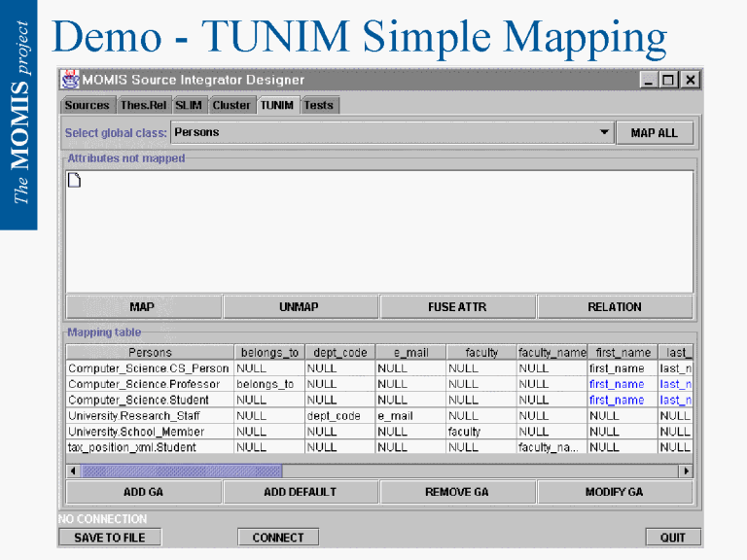Click the CONNECT button
747x560 pixels.
click(x=278, y=538)
